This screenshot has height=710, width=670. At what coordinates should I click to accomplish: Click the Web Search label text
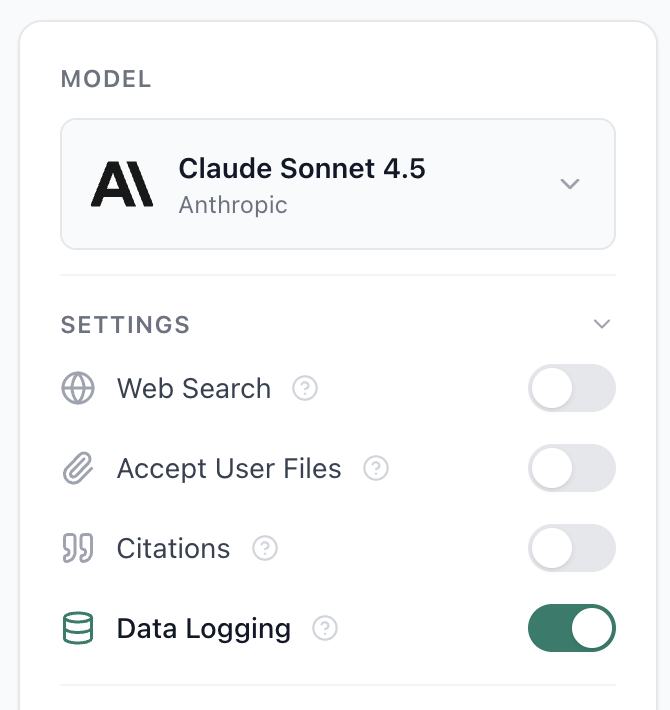point(194,388)
